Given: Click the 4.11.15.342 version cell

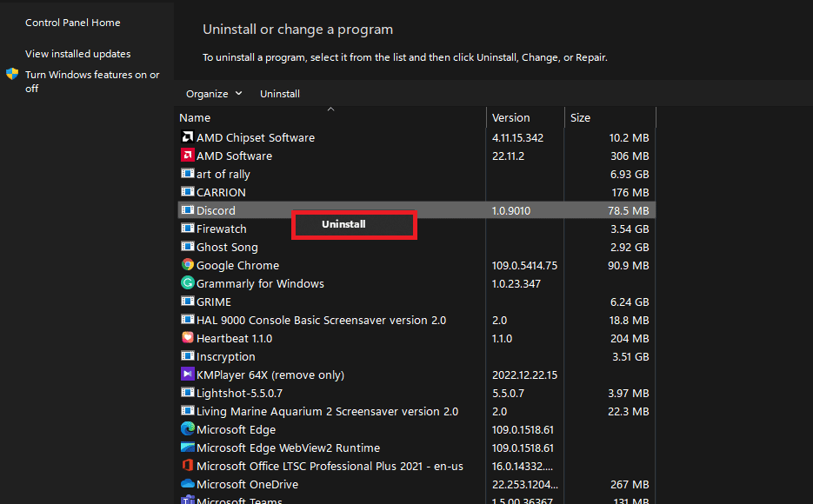Looking at the screenshot, I should [x=517, y=138].
